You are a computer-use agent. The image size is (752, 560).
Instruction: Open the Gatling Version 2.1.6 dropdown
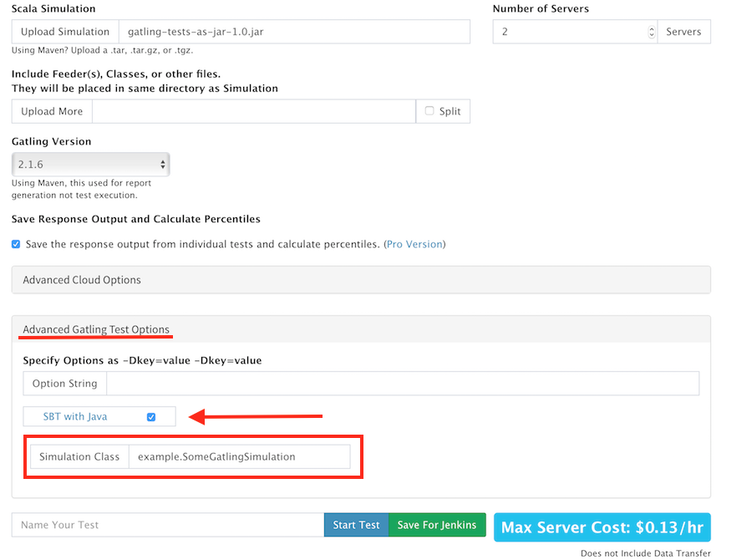click(x=90, y=164)
